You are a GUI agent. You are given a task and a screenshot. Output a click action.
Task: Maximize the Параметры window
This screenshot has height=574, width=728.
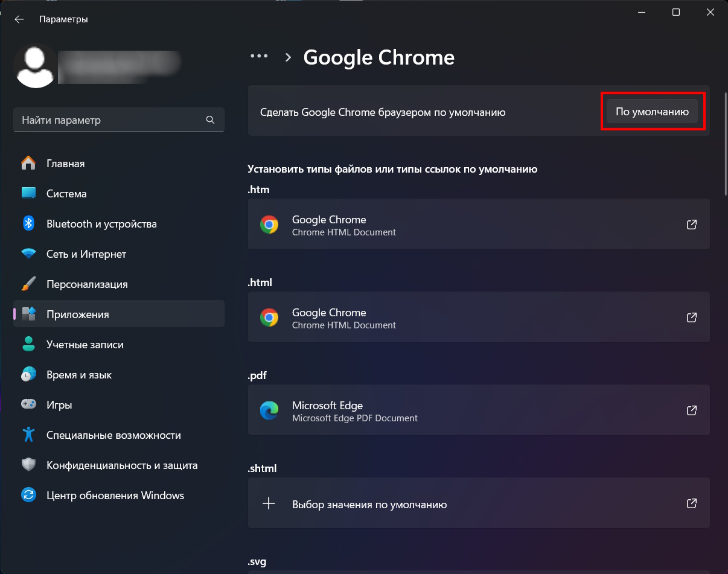pos(676,12)
